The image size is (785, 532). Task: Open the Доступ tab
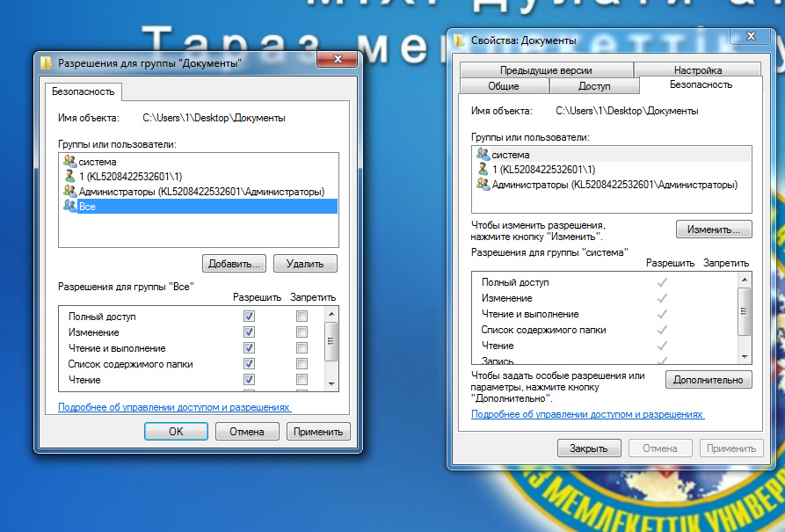coord(594,86)
